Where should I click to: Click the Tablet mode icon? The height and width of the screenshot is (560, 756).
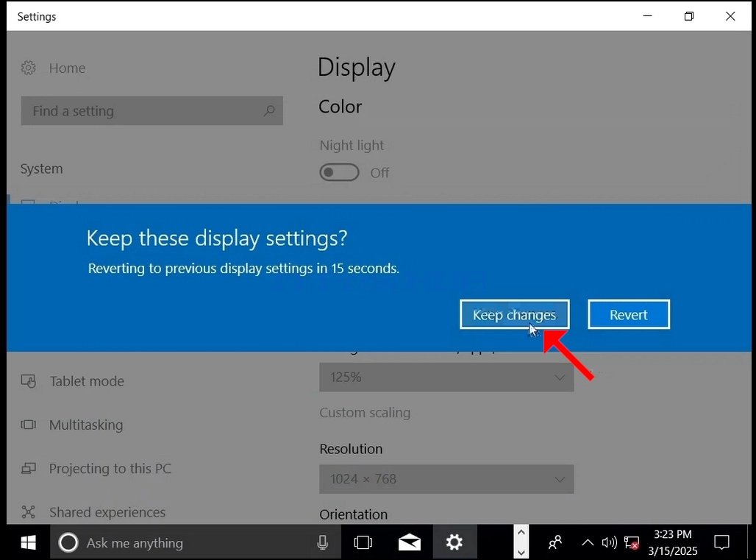point(29,381)
